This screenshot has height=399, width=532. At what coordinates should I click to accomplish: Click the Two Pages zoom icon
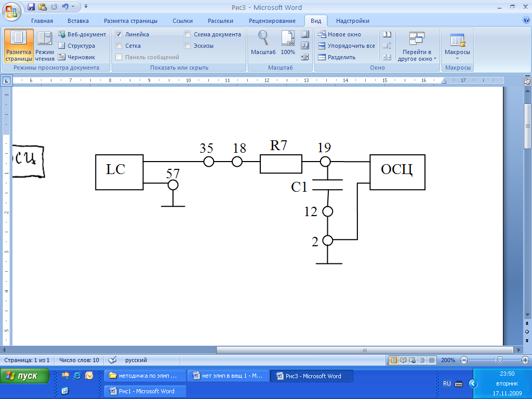click(305, 46)
